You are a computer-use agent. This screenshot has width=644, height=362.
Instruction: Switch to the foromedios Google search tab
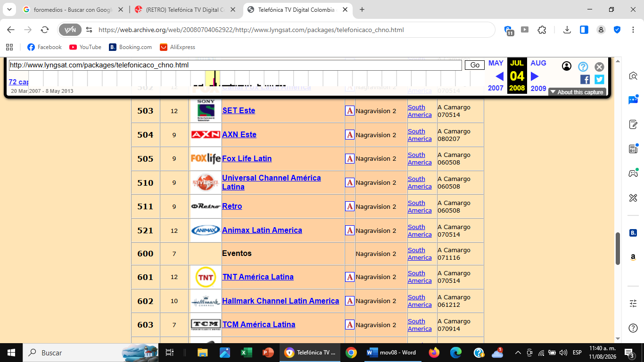coord(73,9)
